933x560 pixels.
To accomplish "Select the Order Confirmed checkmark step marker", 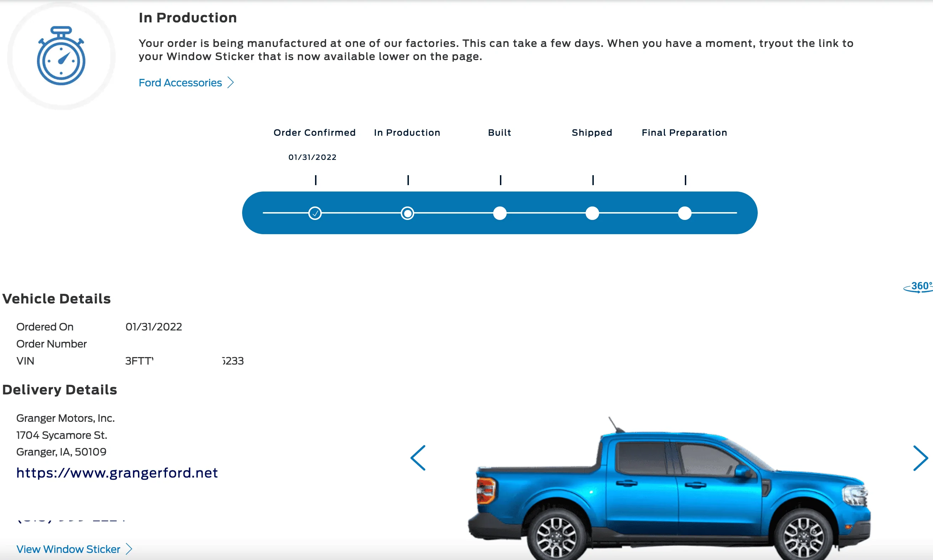I will tap(315, 213).
